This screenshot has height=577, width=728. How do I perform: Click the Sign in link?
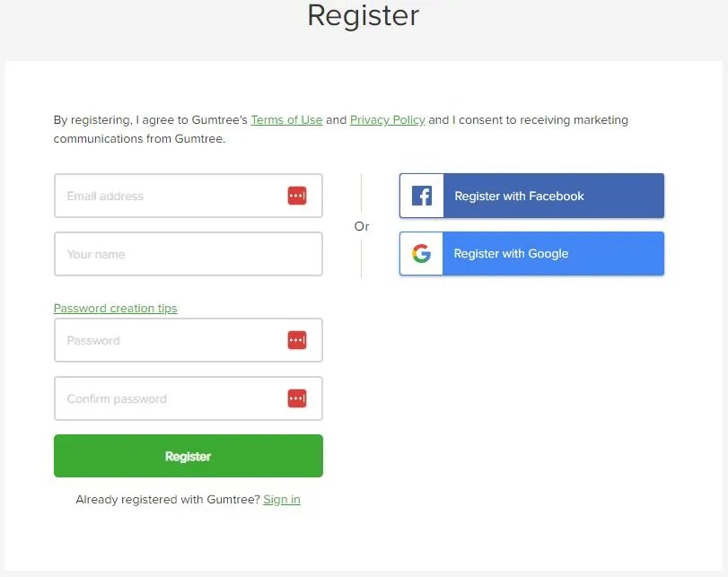pos(281,499)
